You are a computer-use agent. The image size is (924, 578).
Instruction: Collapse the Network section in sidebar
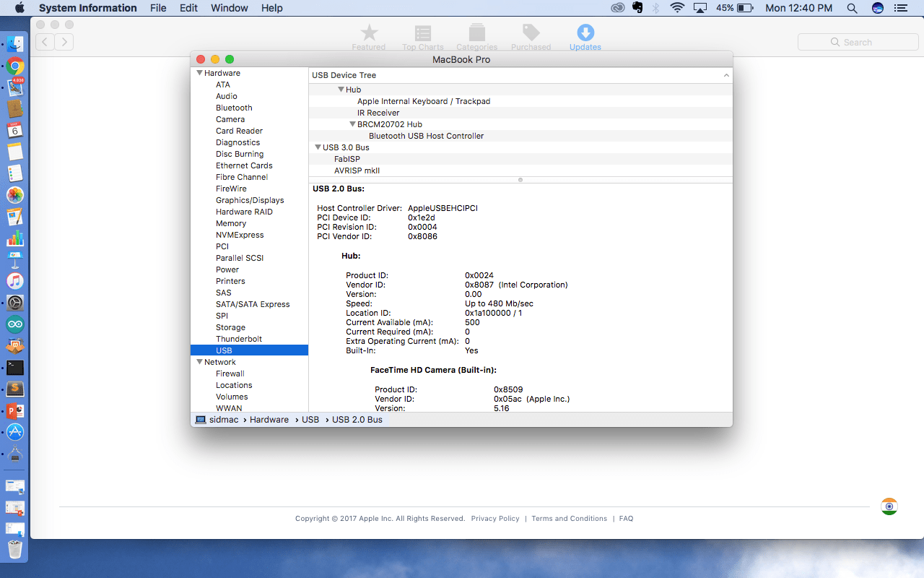tap(200, 362)
